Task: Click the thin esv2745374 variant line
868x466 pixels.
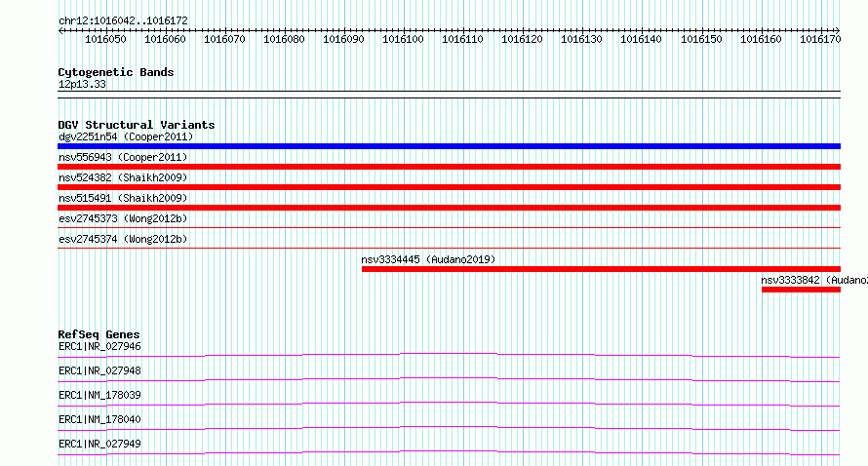Action: coord(449,248)
